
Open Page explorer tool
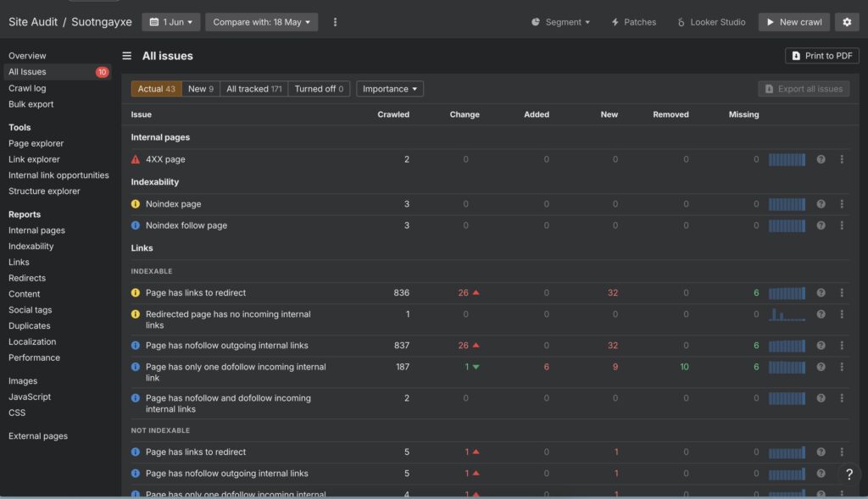36,143
